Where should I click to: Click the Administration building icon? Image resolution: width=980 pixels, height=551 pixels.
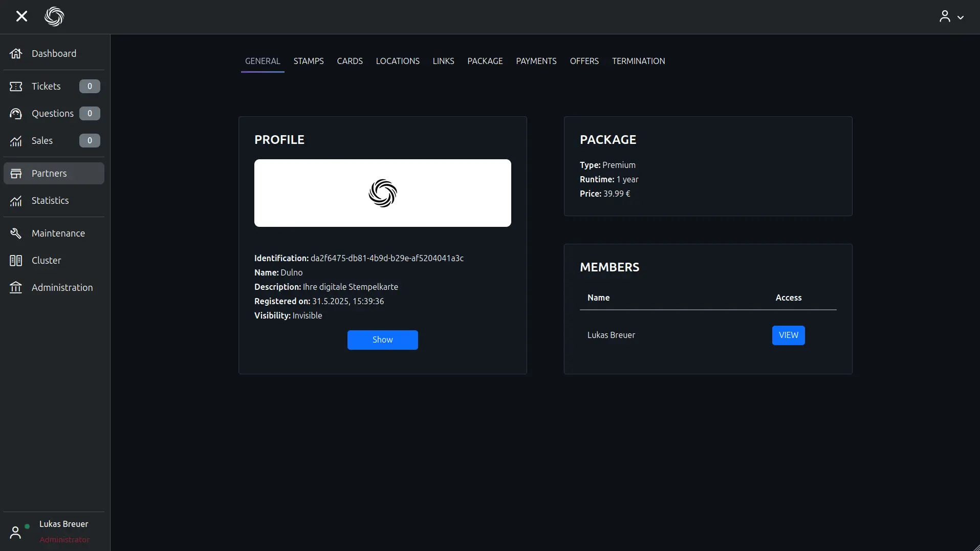16,288
